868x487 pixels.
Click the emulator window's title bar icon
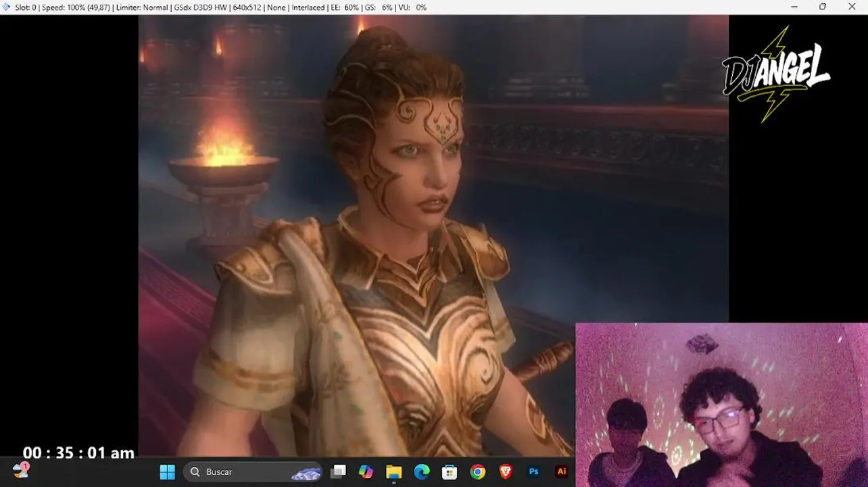pos(7,7)
